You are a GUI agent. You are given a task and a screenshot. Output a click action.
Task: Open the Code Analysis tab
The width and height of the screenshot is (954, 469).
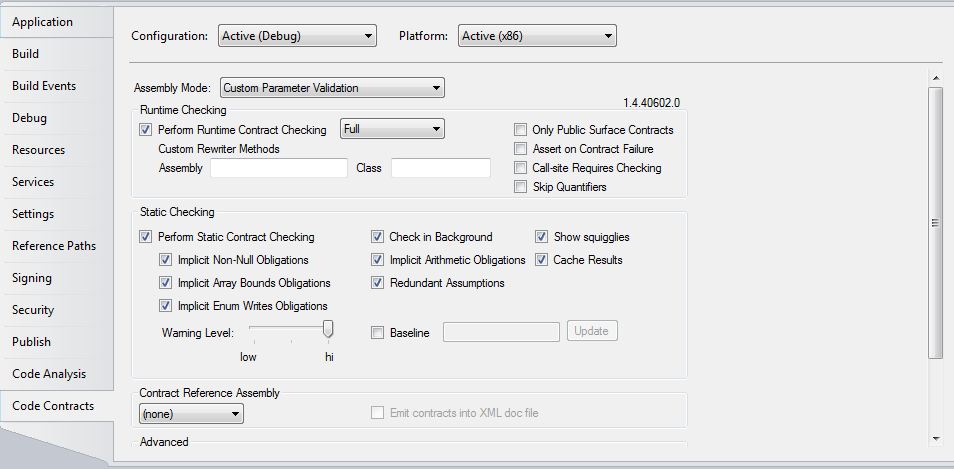49,374
